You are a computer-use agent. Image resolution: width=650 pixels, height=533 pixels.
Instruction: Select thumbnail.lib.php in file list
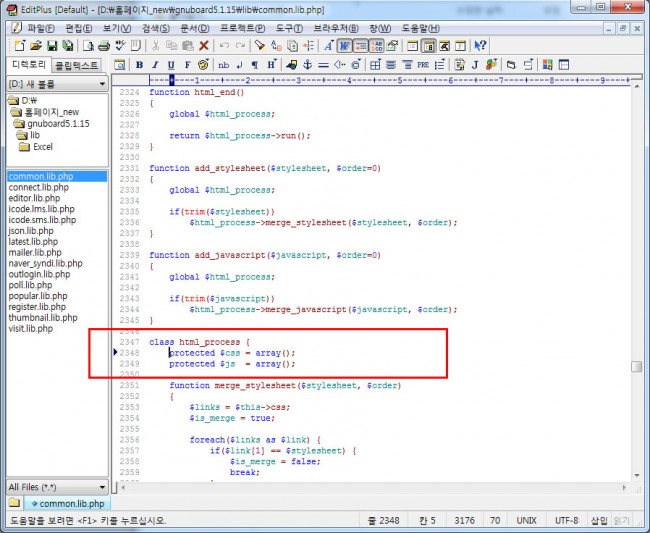(43, 318)
